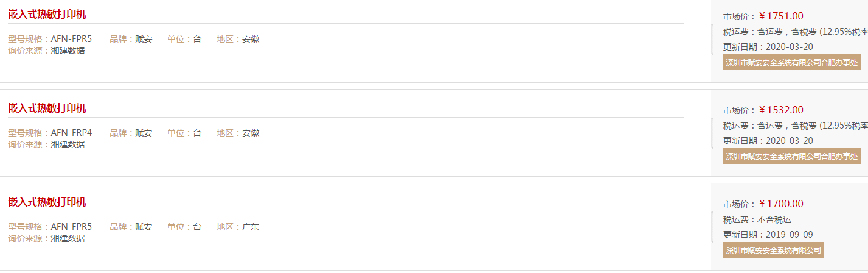This screenshot has height=273, width=868.
Task: Click the ¥1532.00 market price
Action: (x=781, y=110)
